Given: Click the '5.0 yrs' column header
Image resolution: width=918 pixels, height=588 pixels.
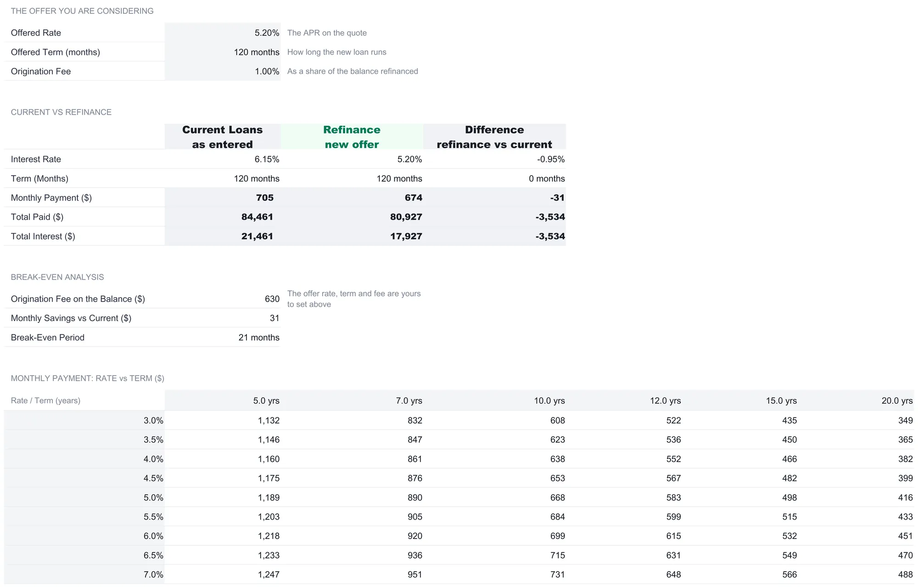Looking at the screenshot, I should [x=223, y=400].
